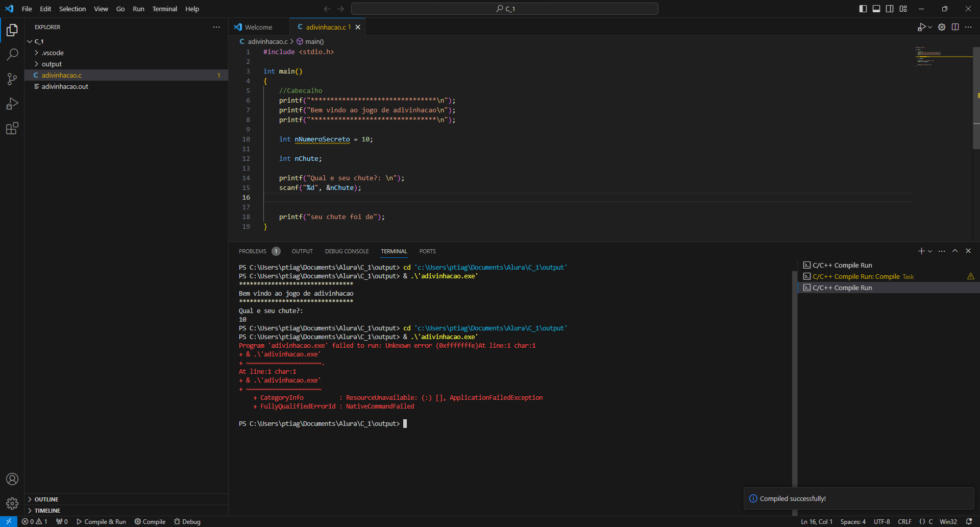Open editor More Actions ellipsis
Viewport: 980px width, 527px height.
coord(968,27)
